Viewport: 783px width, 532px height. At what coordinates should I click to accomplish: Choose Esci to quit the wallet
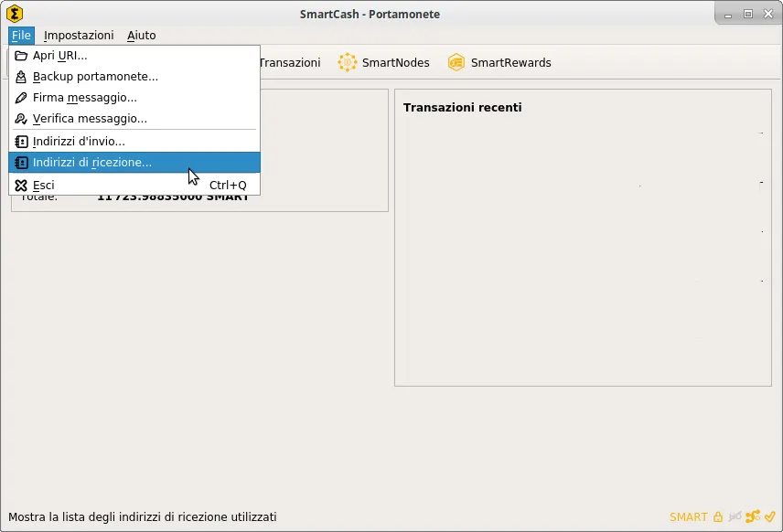[134, 186]
